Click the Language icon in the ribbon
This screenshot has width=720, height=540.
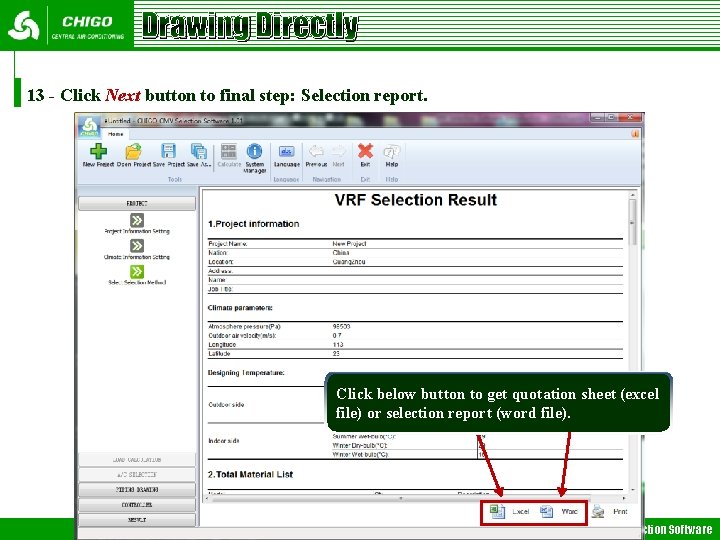287,151
